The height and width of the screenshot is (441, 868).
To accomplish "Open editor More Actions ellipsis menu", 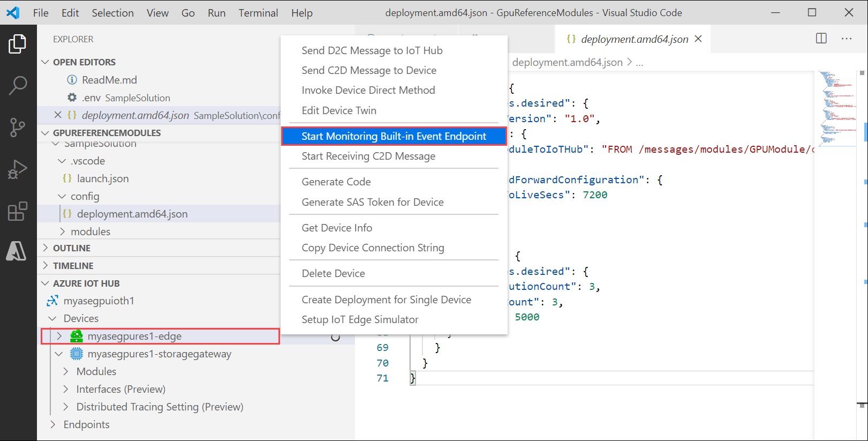I will (846, 39).
